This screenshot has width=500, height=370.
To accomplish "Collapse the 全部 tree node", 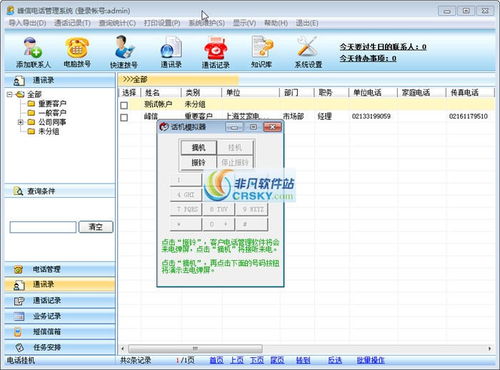I will 10,94.
